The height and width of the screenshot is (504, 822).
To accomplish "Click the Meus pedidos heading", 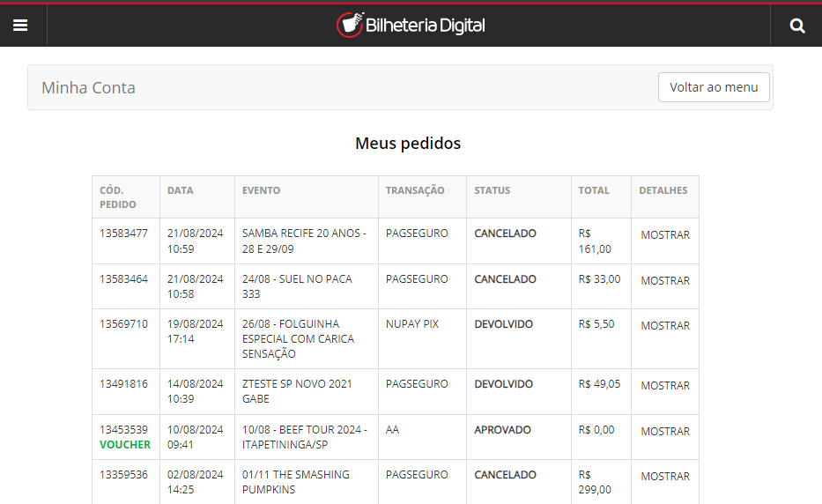I will pyautogui.click(x=408, y=143).
